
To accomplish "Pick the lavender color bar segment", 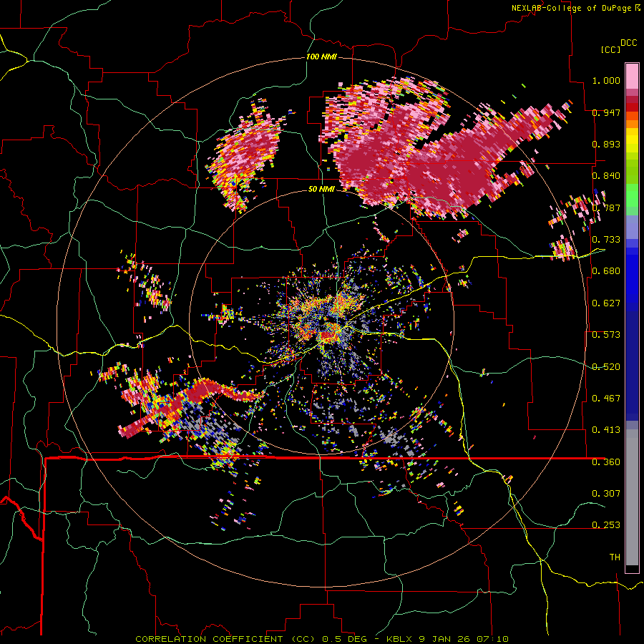I will (632, 227).
